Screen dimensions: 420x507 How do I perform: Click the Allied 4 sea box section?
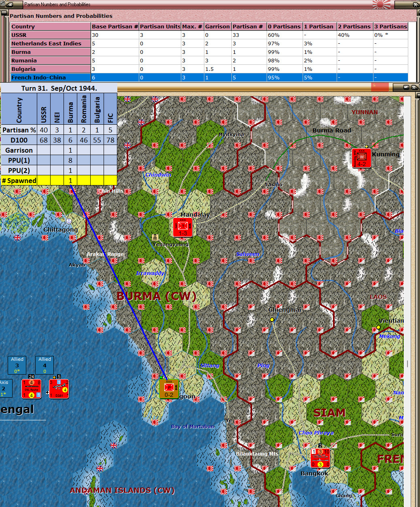click(45, 365)
